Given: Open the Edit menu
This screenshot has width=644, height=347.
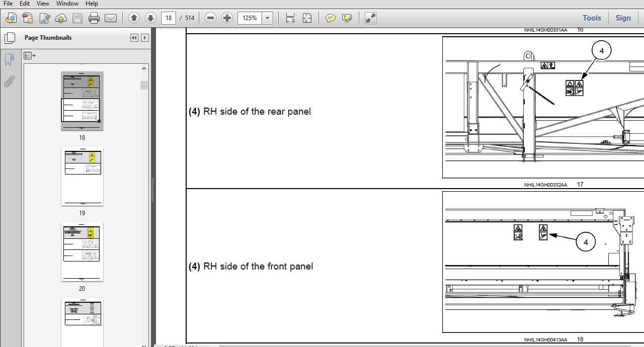Looking at the screenshot, I should point(25,4).
